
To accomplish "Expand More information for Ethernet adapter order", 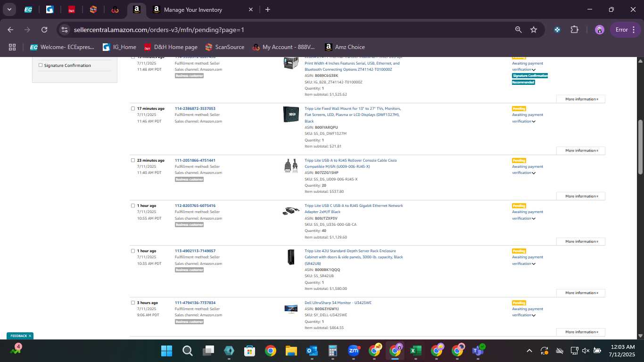I will click(581, 241).
